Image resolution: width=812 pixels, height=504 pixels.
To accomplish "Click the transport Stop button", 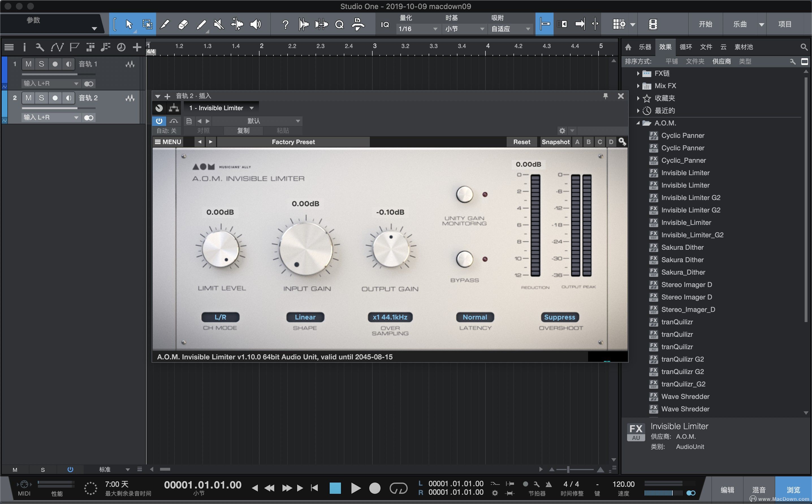I will (x=335, y=488).
